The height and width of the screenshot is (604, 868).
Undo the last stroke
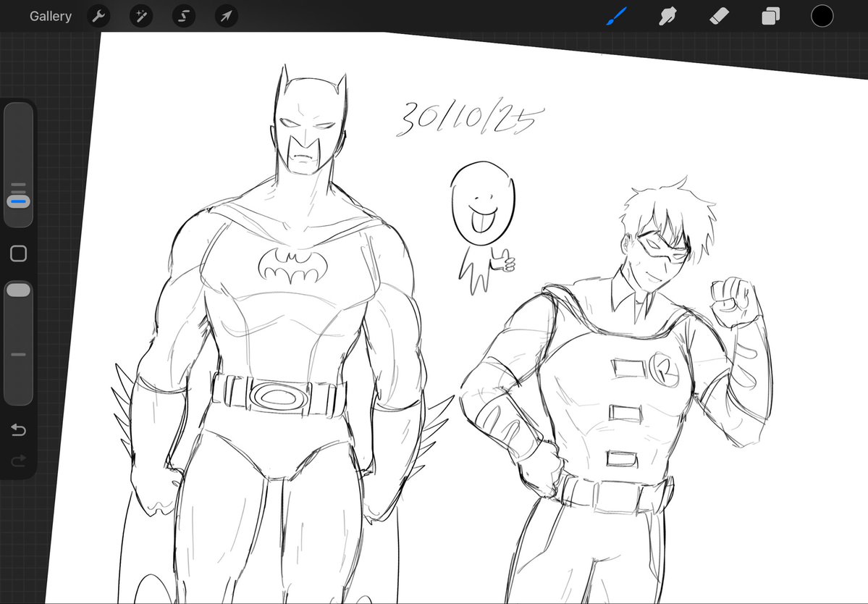click(18, 429)
